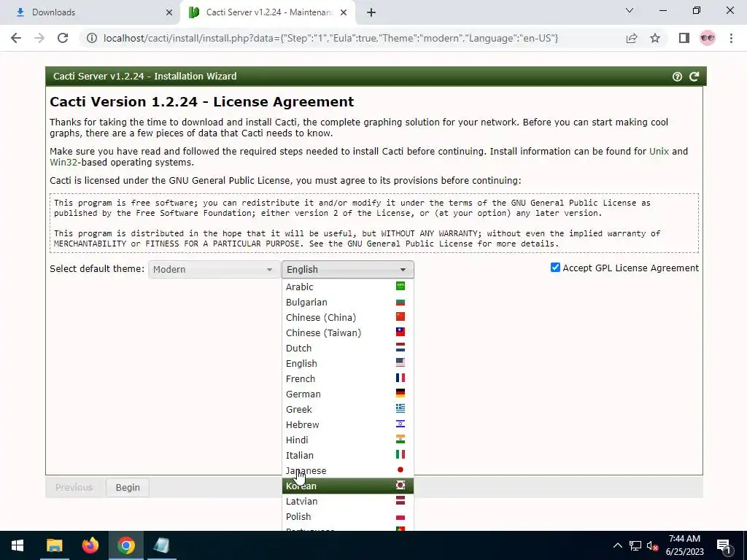Select French language option
Image resolution: width=747 pixels, height=560 pixels.
pos(348,378)
